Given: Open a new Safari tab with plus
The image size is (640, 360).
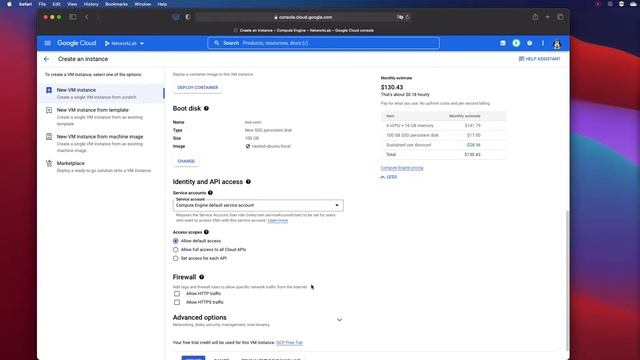Looking at the screenshot, I should click(x=547, y=17).
